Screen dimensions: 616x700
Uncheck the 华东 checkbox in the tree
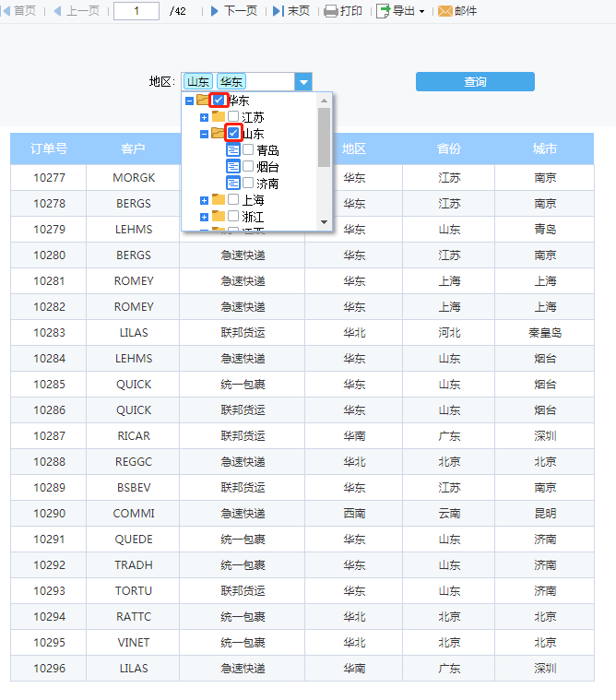(219, 100)
